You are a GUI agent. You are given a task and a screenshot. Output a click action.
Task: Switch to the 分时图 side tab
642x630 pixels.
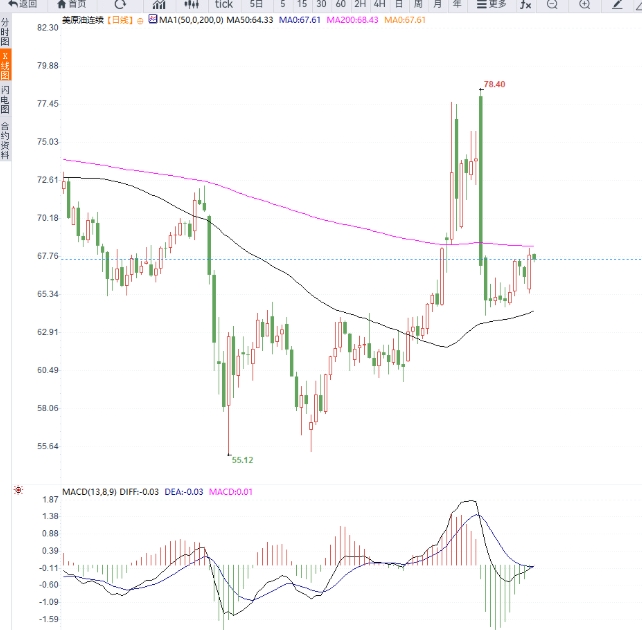[x=5, y=31]
